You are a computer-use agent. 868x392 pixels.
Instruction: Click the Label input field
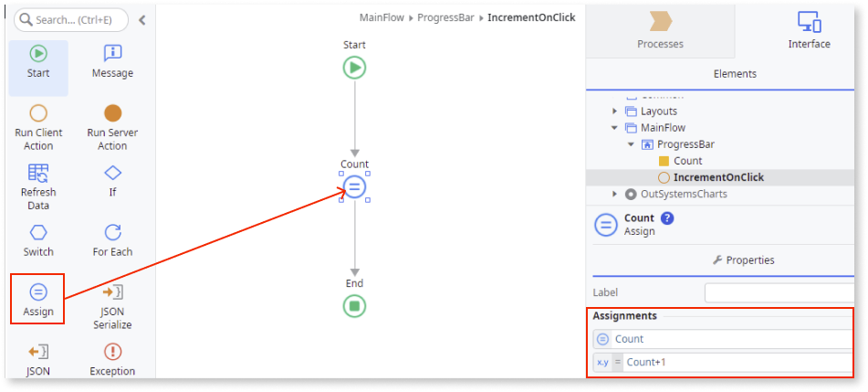coord(780,292)
